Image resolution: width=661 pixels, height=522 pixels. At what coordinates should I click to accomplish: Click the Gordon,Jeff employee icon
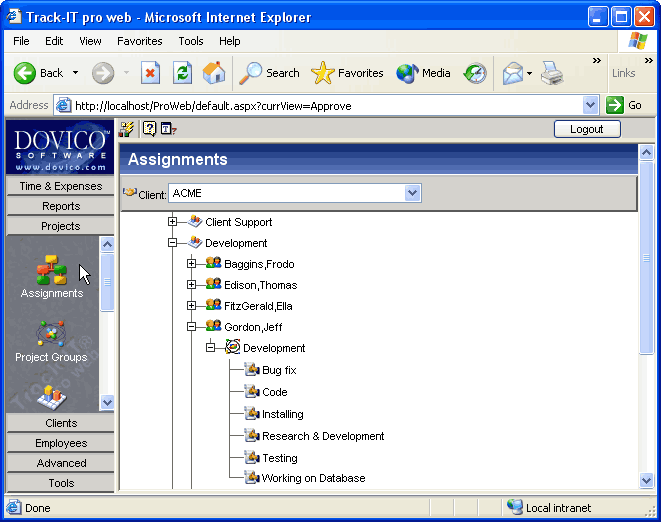[x=213, y=326]
